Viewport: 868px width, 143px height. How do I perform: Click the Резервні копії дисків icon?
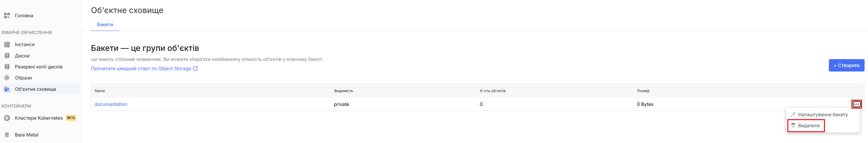click(x=7, y=67)
